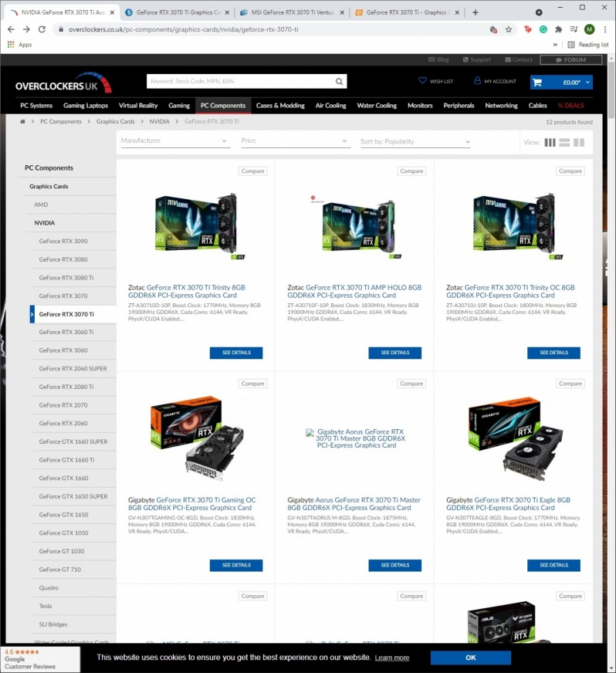Toggle Compare for Zotac Trinity OC
616x673 pixels.
570,171
